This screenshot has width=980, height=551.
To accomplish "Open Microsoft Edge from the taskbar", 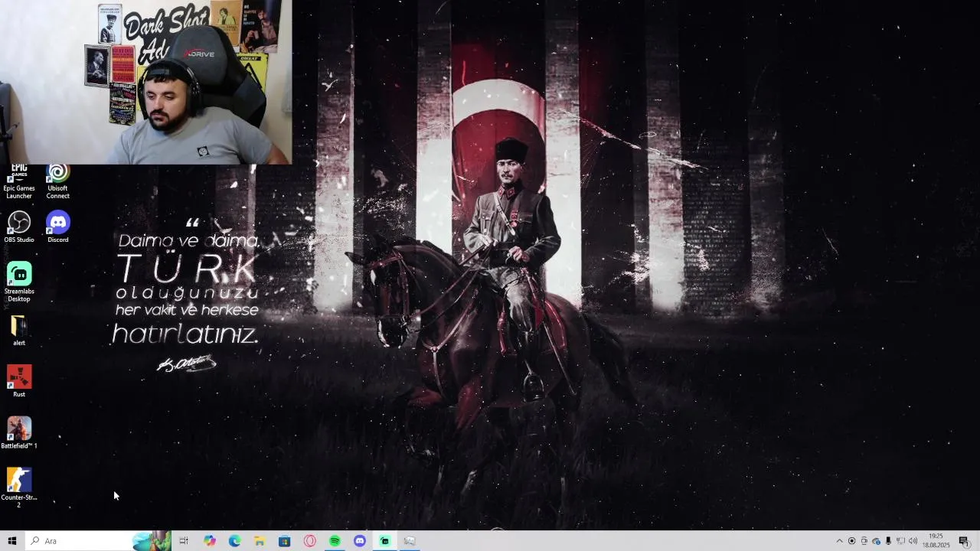I will tap(234, 541).
